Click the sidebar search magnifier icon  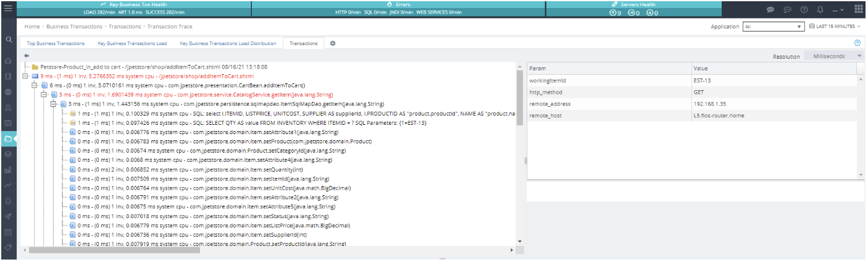tap(8, 40)
